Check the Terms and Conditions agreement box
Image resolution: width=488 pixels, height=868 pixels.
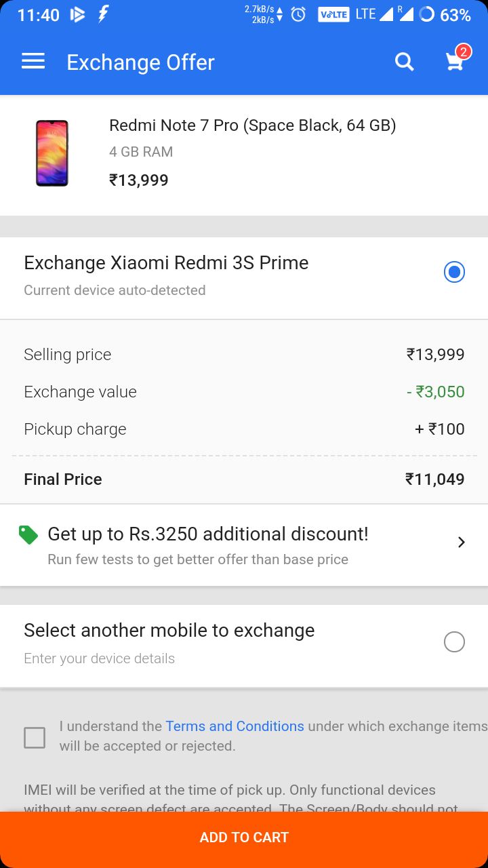pos(35,737)
